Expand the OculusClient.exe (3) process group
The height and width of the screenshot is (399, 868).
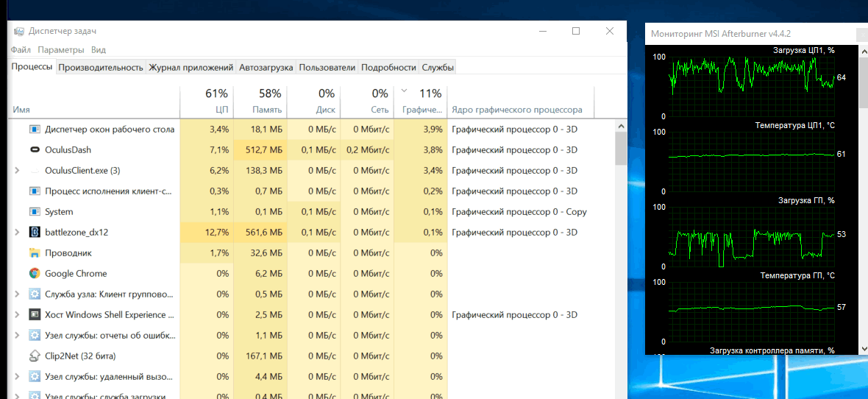click(x=18, y=171)
